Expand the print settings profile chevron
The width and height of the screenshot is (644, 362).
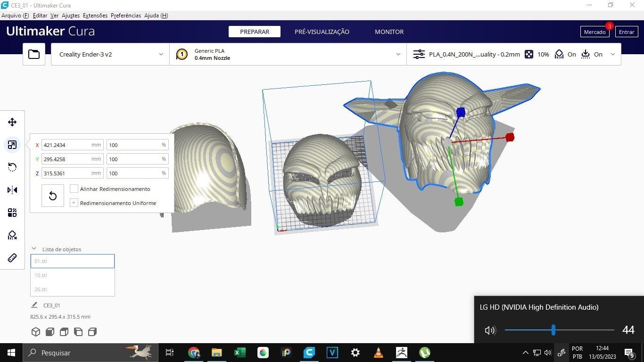point(613,54)
